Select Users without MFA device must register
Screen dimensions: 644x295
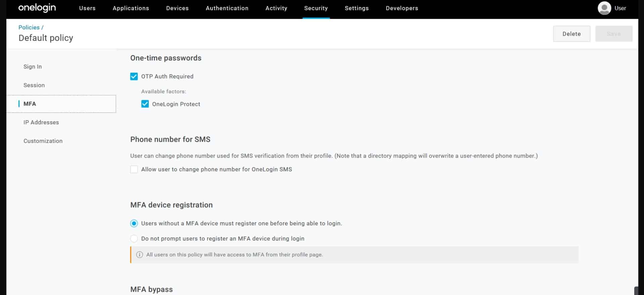pyautogui.click(x=134, y=223)
